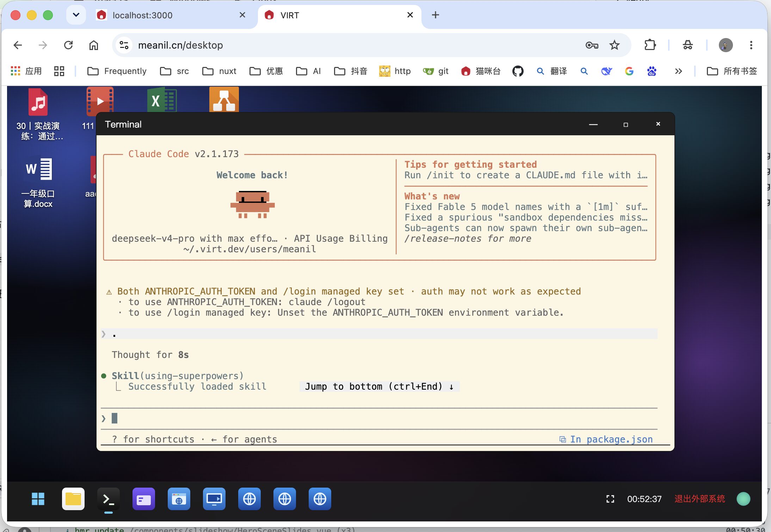Open site information icon in address bar
Viewport: 771px width, 532px height.
click(x=124, y=45)
